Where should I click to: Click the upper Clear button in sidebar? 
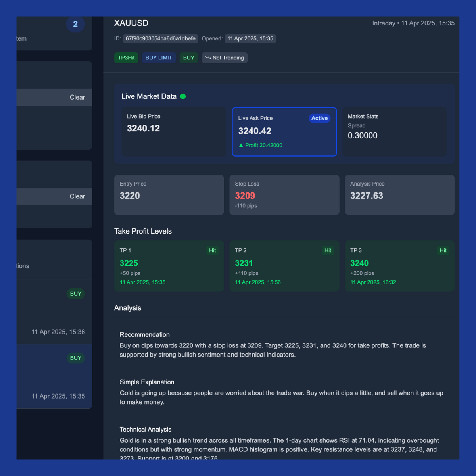point(77,97)
